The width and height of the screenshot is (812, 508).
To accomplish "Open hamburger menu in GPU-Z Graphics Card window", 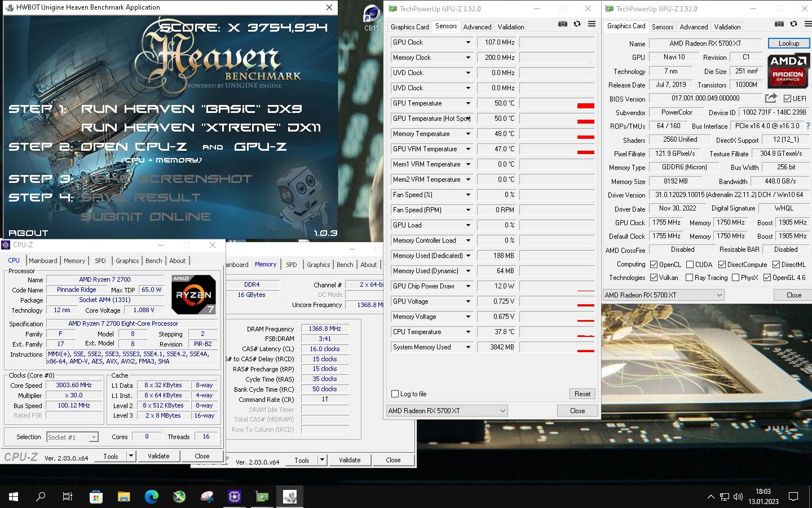I will point(808,24).
